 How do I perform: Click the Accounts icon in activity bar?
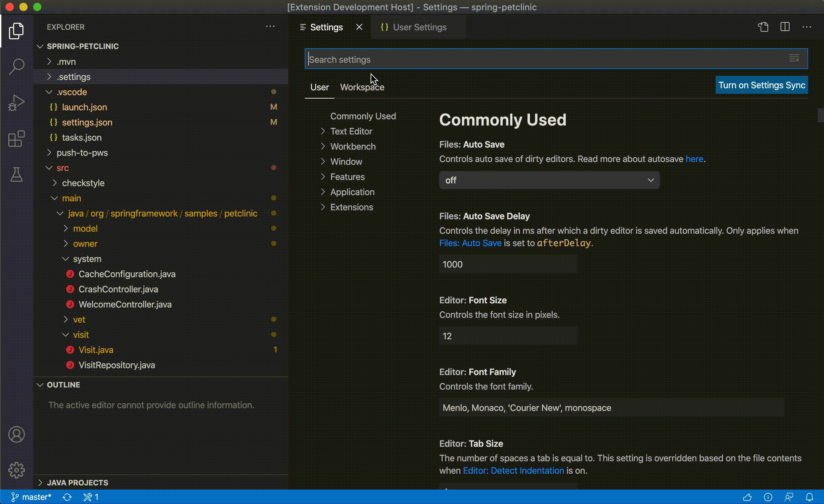pos(16,434)
